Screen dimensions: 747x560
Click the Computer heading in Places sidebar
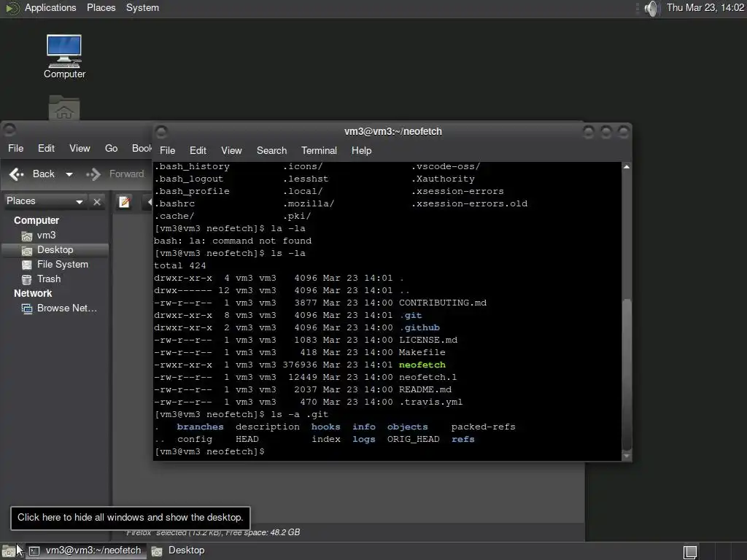pos(36,220)
